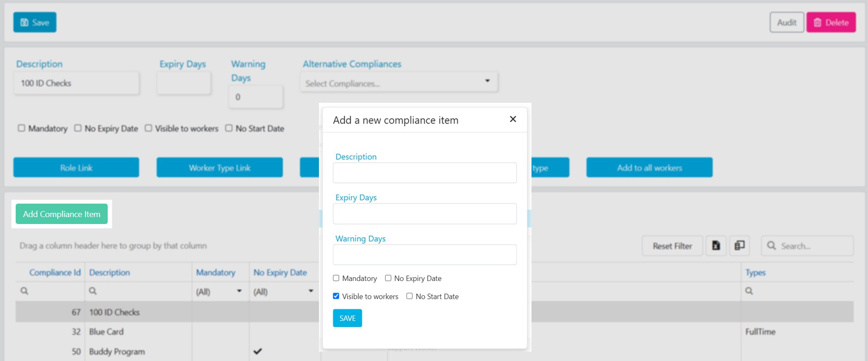The height and width of the screenshot is (361, 868).
Task: Click the drag column header group panel text
Action: tap(113, 246)
